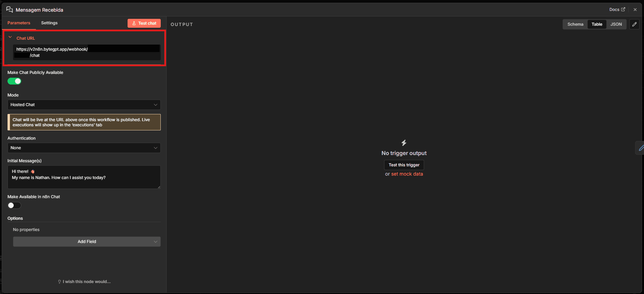Open the Mode dropdown showing Hosted Chat

[x=84, y=105]
